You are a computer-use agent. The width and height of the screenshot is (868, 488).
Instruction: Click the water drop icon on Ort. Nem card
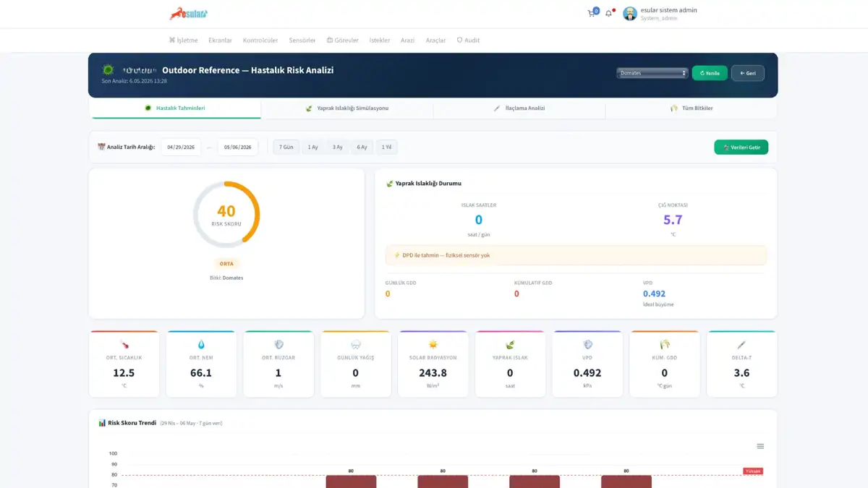pos(201,345)
